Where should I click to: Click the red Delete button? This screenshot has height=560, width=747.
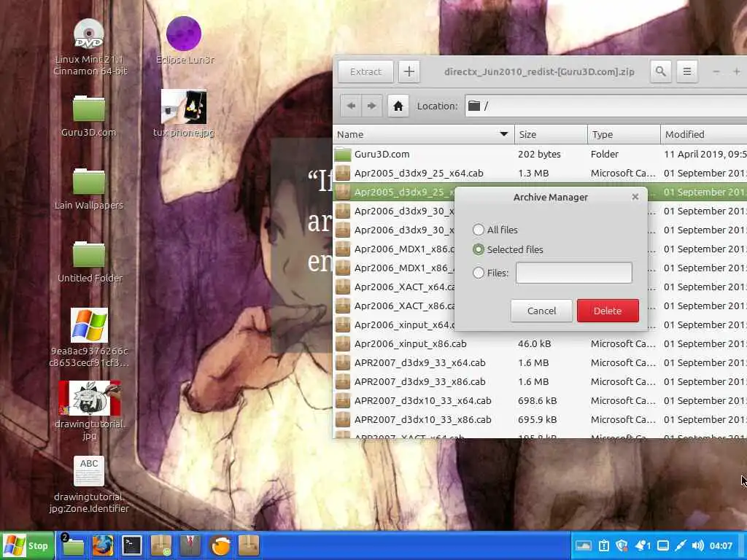pyautogui.click(x=608, y=311)
